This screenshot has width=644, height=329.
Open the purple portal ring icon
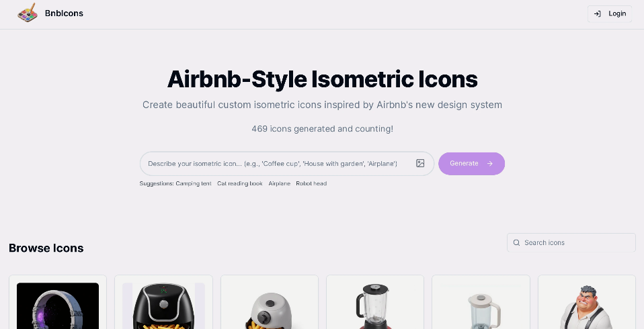[58, 305]
